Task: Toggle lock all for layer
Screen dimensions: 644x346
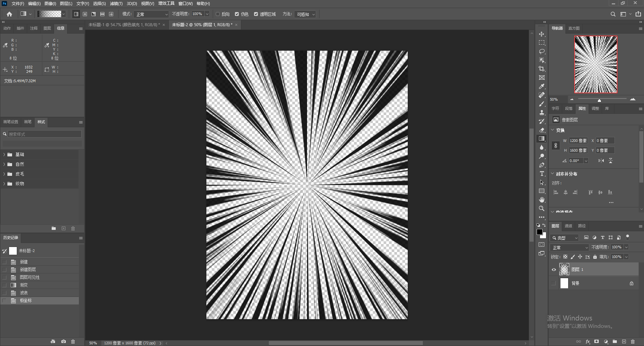Action: click(595, 257)
